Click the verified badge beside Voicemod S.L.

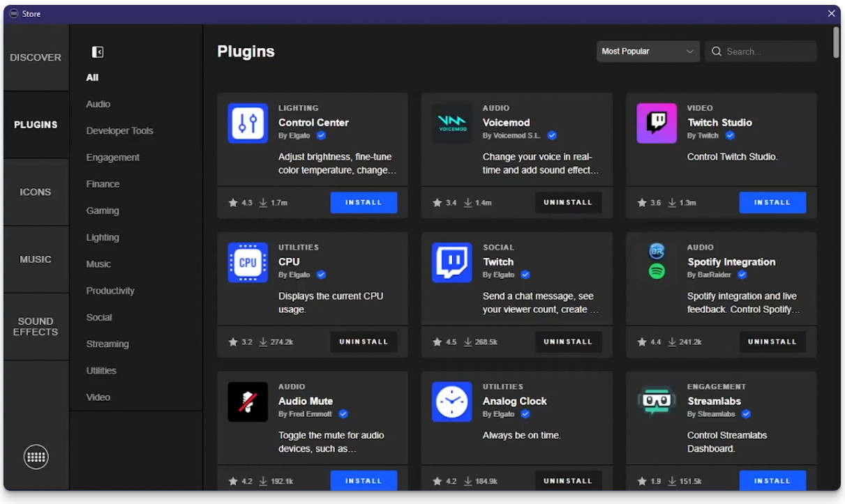(552, 135)
